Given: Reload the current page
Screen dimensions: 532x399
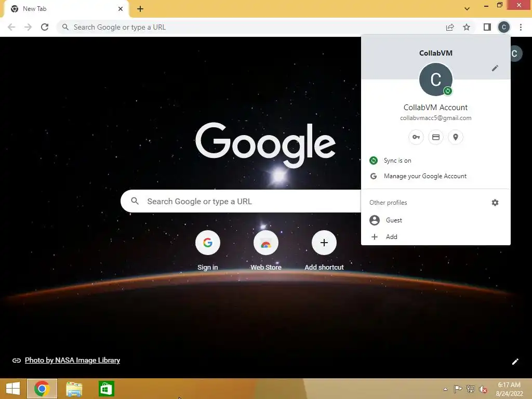Looking at the screenshot, I should [45, 27].
